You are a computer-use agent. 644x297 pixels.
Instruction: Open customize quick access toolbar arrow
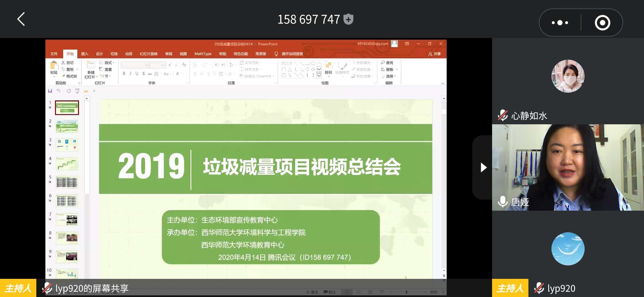click(94, 91)
